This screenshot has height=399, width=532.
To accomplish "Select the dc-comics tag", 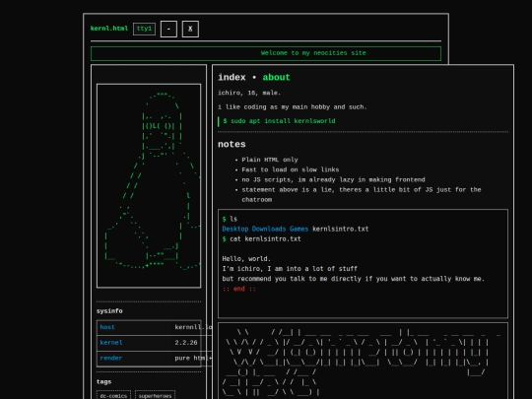I will pos(113,395).
